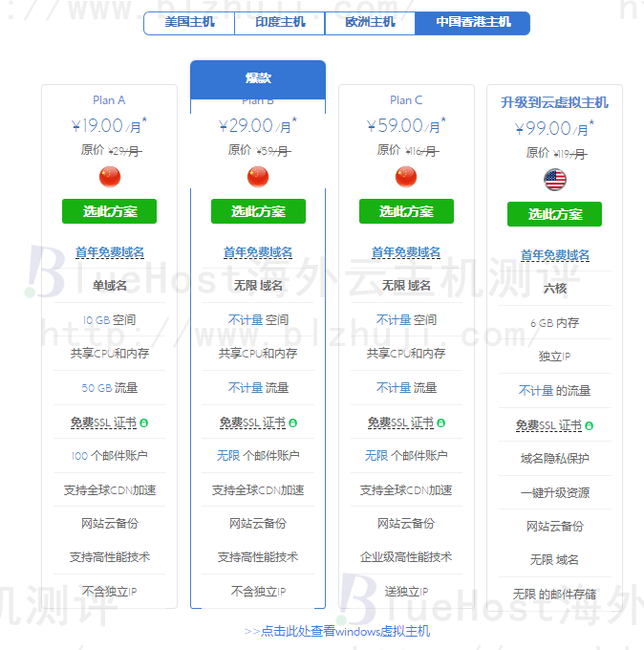
Task: Click 免费SSL 证书 text in Plan A
Action: (103, 422)
